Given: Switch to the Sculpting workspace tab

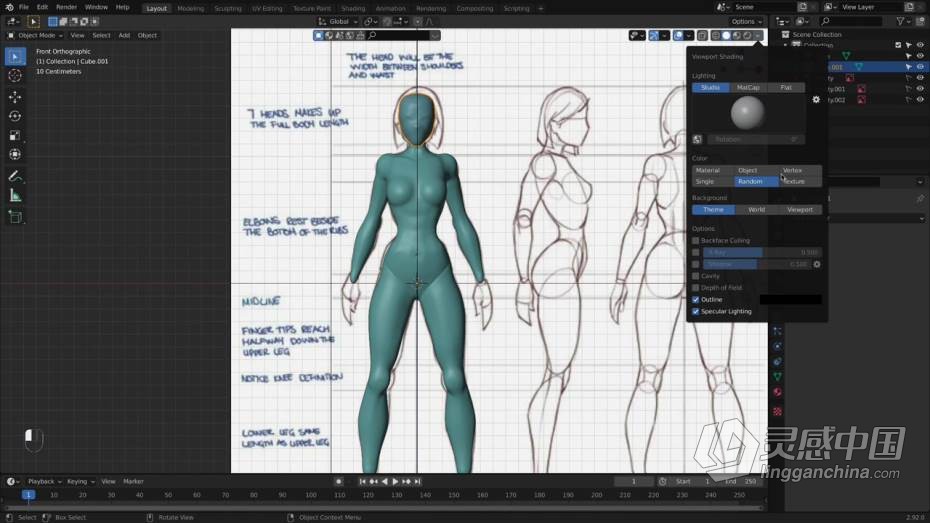Looking at the screenshot, I should 228,8.
